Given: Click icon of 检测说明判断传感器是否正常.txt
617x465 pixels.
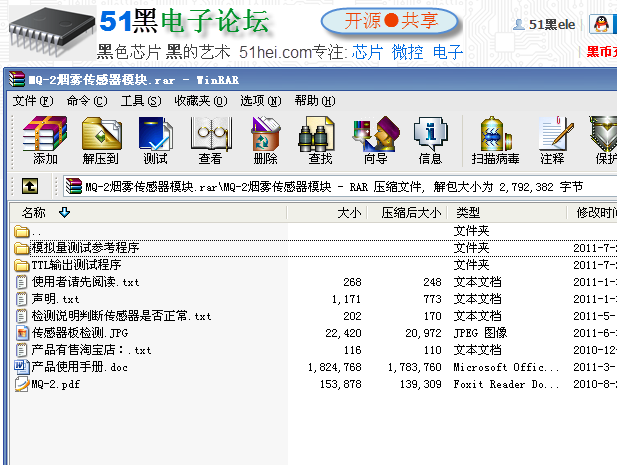Looking at the screenshot, I should [x=21, y=316].
